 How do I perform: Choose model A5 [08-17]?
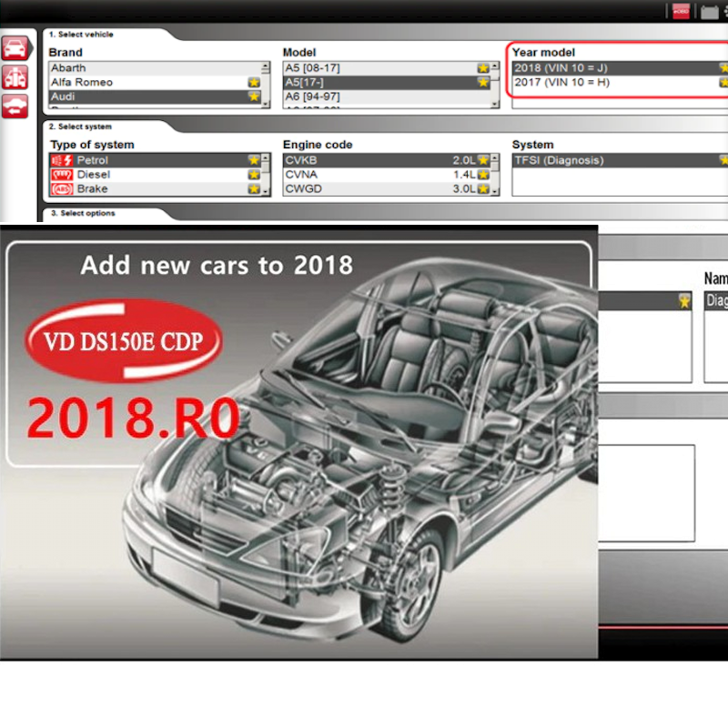tap(387, 68)
